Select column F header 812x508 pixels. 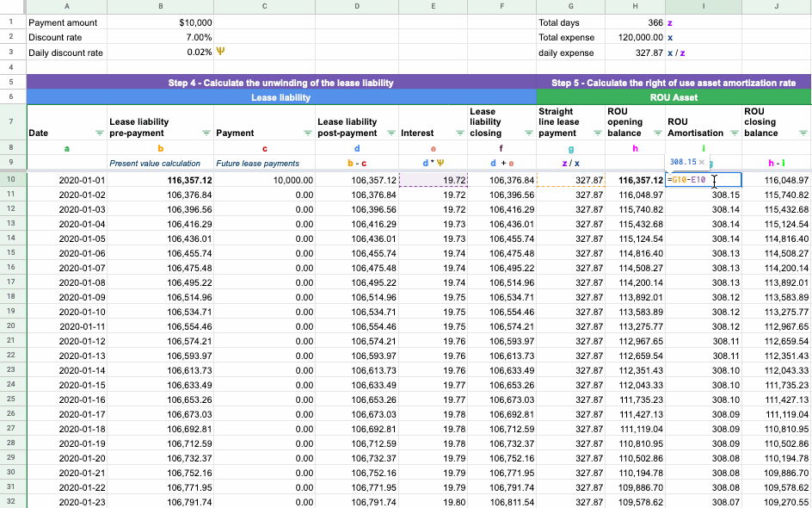click(501, 7)
